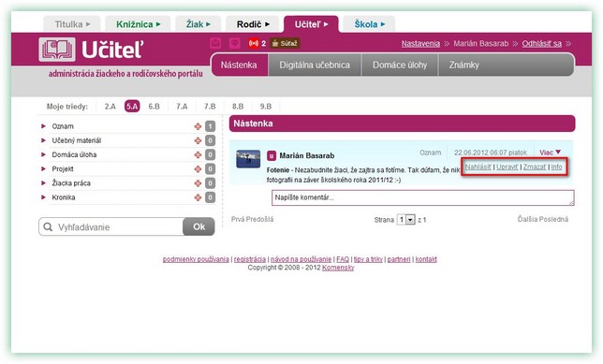Select class 7.B

point(210,107)
